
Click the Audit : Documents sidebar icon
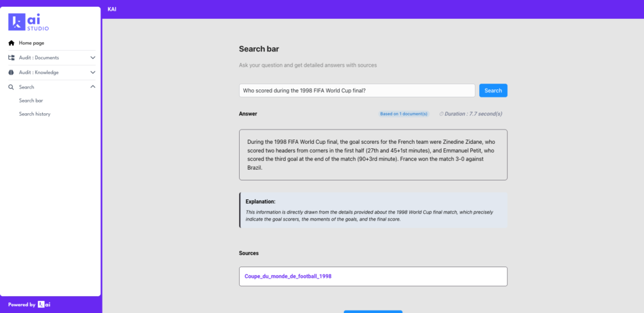tap(11, 57)
